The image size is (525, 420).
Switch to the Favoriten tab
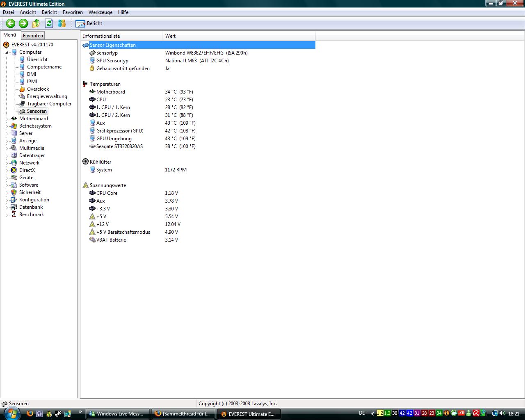click(33, 36)
